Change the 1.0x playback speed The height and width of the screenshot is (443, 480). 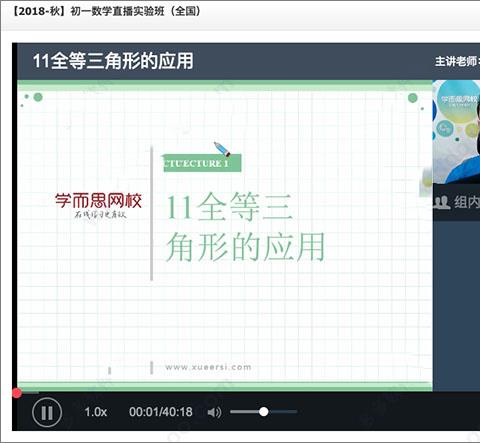95,412
